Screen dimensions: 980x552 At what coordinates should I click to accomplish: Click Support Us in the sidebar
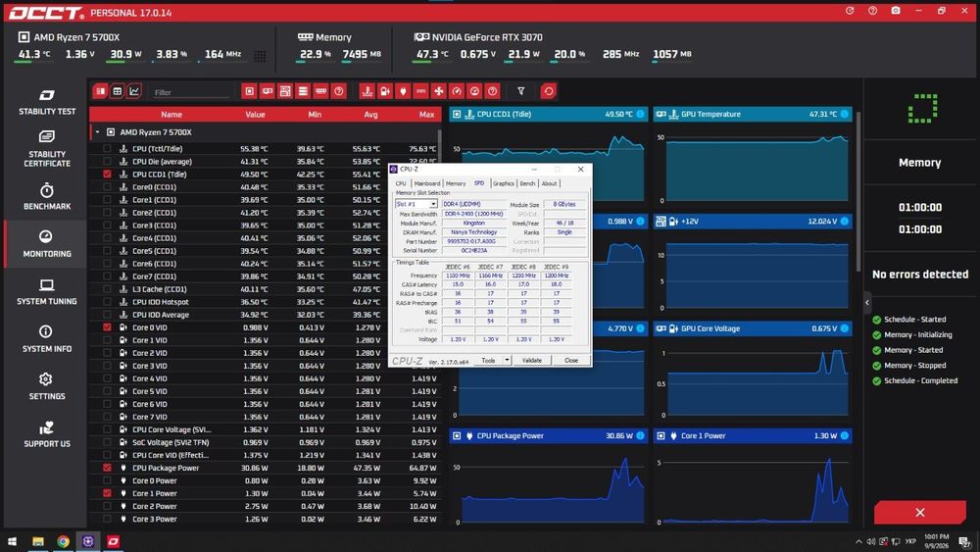click(x=47, y=434)
